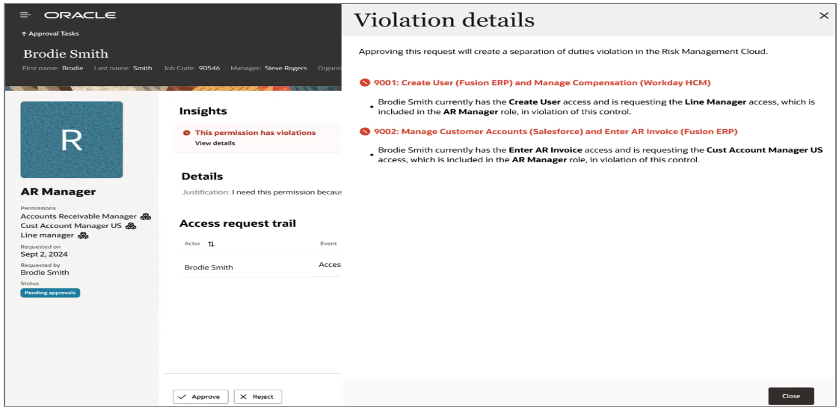The height and width of the screenshot is (410, 840).
Task: Select the Brodie Smith row in request trail
Action: click(260, 266)
